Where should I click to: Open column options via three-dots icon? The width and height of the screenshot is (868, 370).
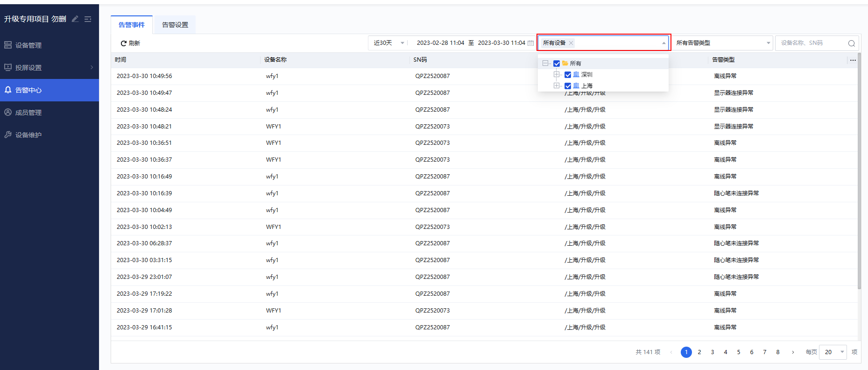point(853,60)
